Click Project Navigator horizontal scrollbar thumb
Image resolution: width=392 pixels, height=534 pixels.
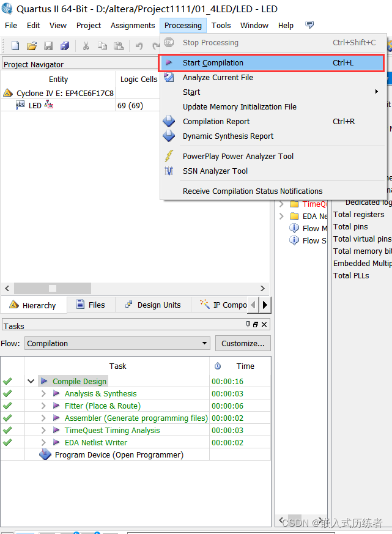[53, 288]
